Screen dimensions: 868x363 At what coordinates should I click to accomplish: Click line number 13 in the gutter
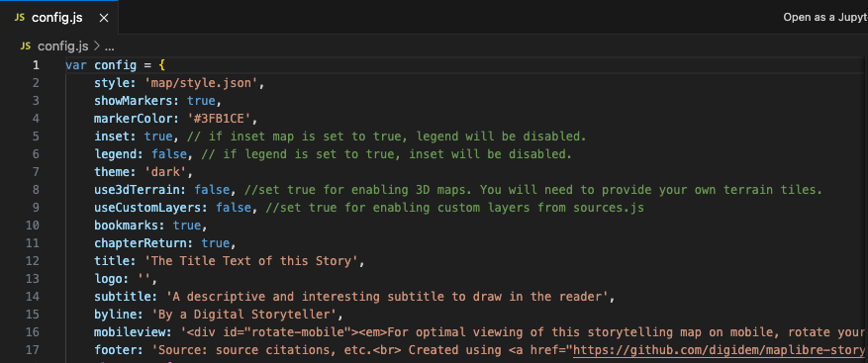[33, 279]
